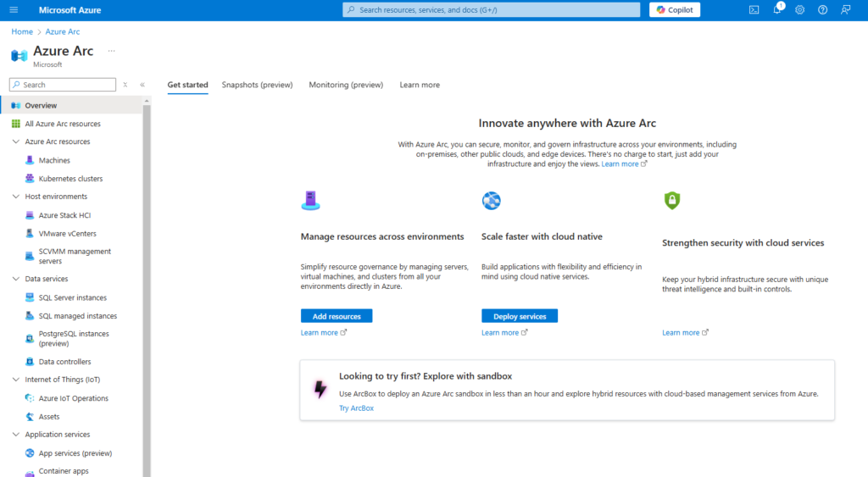This screenshot has width=868, height=477.
Task: Collapse the Application services group
Action: coord(16,435)
